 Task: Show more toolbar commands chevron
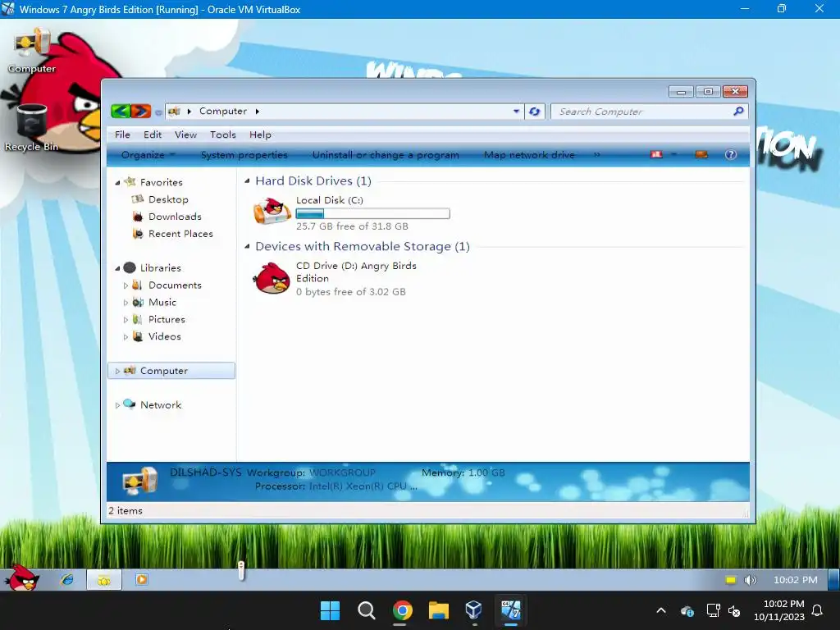(x=597, y=155)
